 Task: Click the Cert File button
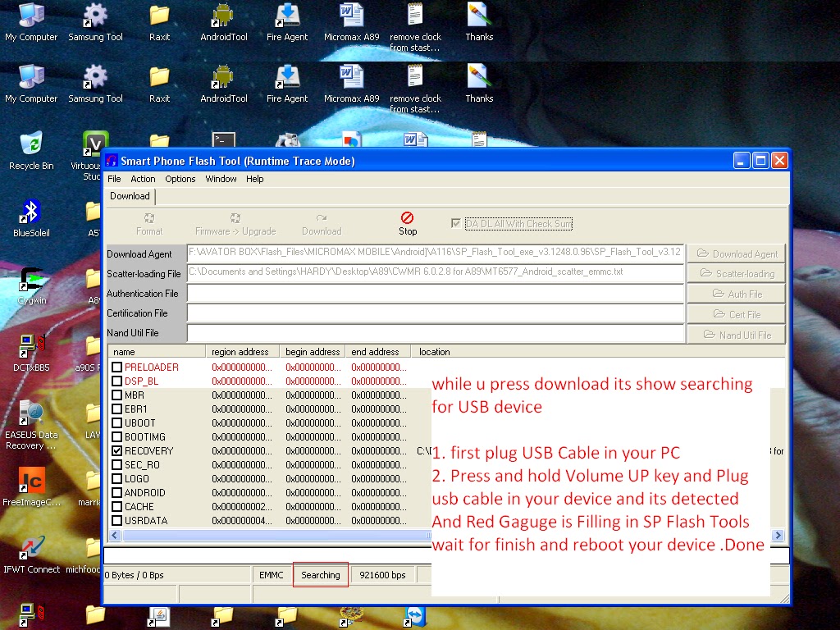point(737,314)
